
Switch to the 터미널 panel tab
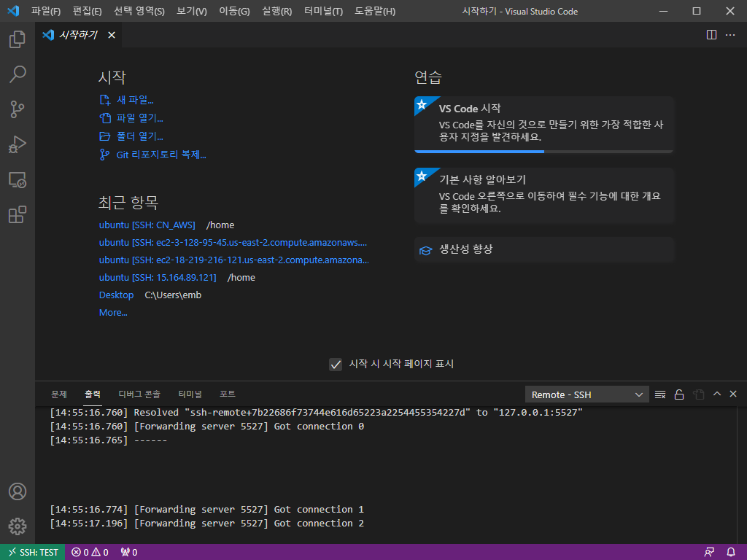(x=190, y=394)
